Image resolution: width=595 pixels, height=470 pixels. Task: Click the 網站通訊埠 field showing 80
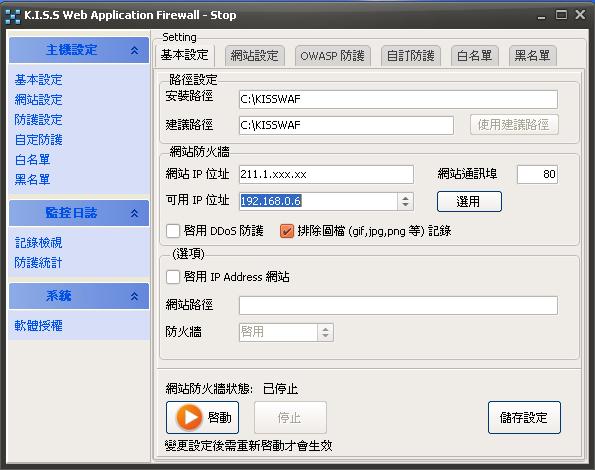pyautogui.click(x=537, y=174)
